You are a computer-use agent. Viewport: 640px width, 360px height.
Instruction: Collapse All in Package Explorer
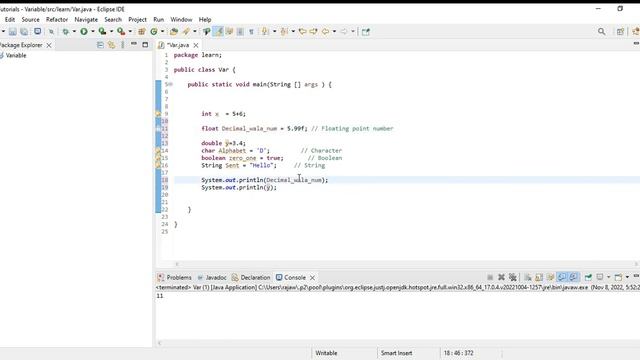point(100,45)
